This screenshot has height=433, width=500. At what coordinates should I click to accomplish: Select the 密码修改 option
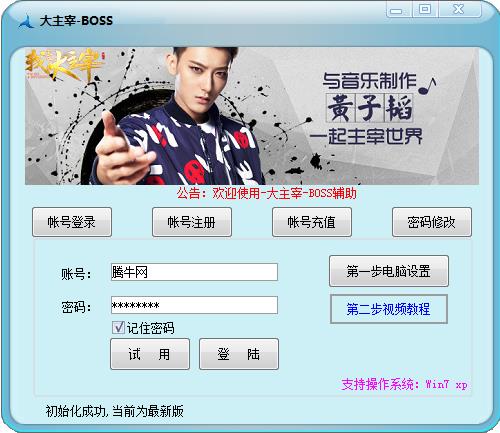pos(432,222)
